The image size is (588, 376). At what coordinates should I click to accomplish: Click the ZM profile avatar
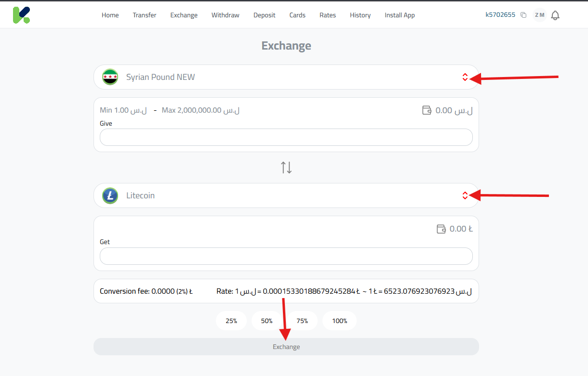coord(540,15)
